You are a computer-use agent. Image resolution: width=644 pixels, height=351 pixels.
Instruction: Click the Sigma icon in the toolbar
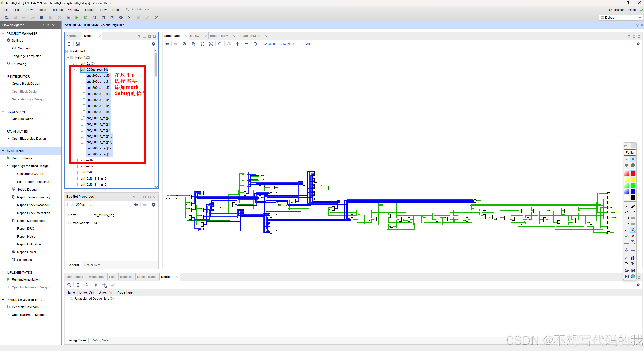pos(130,18)
